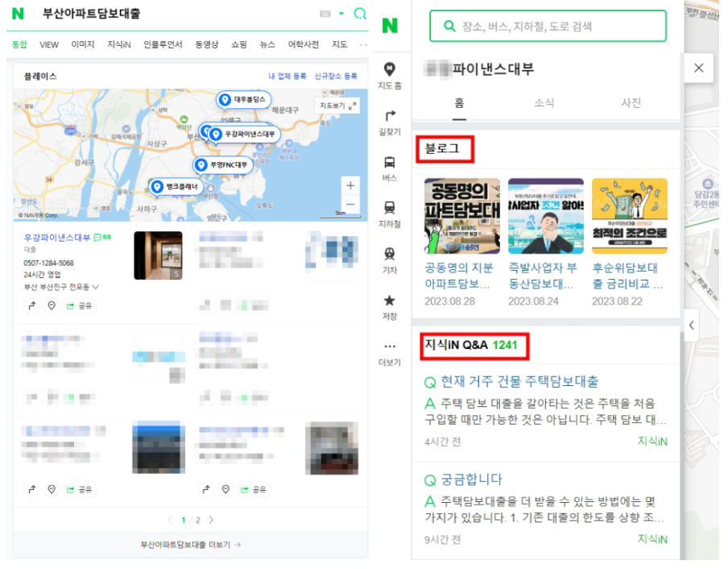Screen dimensions: 728x569
Task: Click 내 업체 등록 link
Action: pos(287,77)
